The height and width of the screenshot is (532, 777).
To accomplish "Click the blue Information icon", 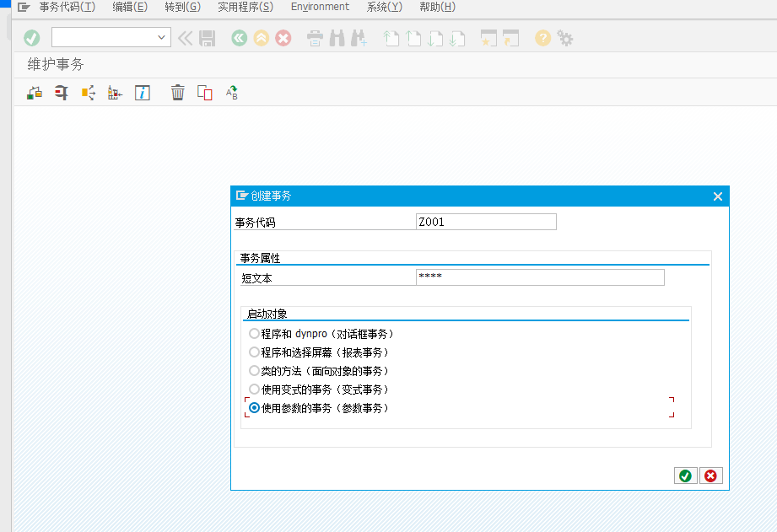I will pyautogui.click(x=143, y=93).
